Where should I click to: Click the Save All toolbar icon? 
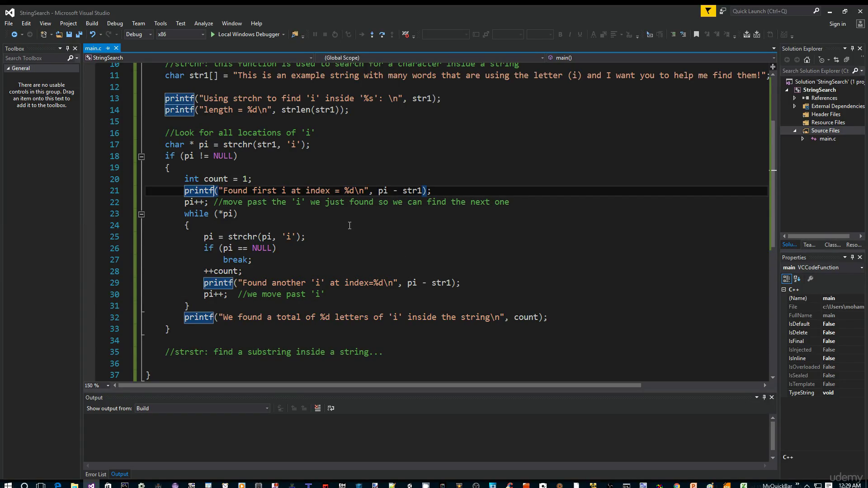[79, 34]
